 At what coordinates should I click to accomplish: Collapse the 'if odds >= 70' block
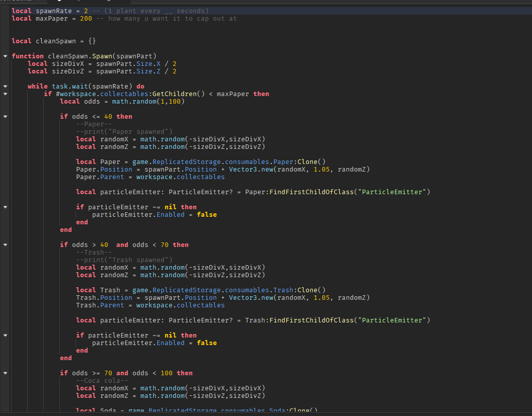pos(5,373)
